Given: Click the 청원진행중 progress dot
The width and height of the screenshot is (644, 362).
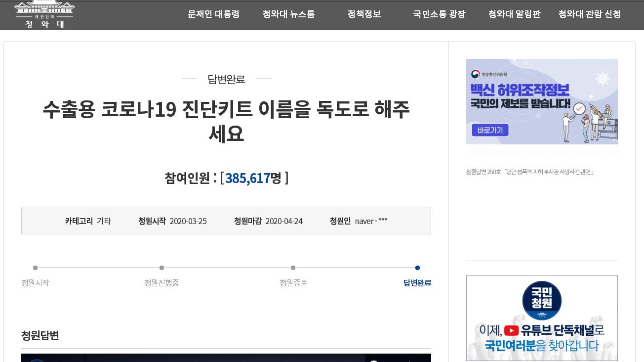Looking at the screenshot, I should point(161,268).
